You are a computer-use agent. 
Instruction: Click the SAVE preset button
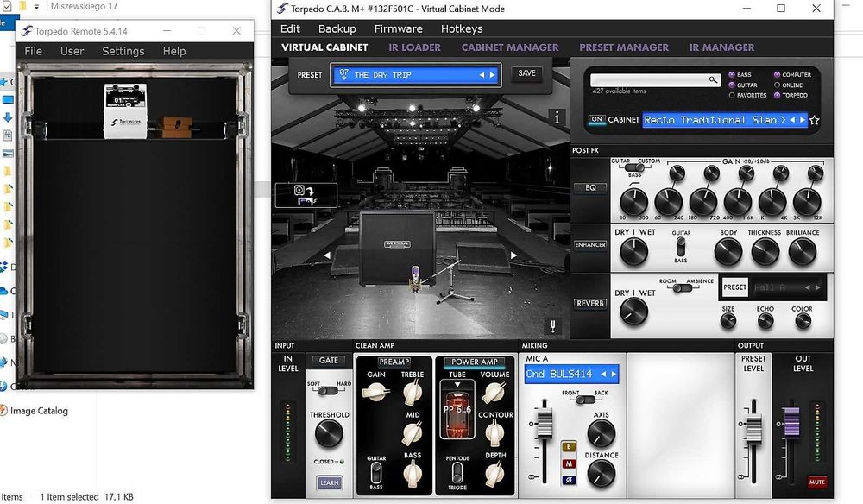[x=526, y=73]
